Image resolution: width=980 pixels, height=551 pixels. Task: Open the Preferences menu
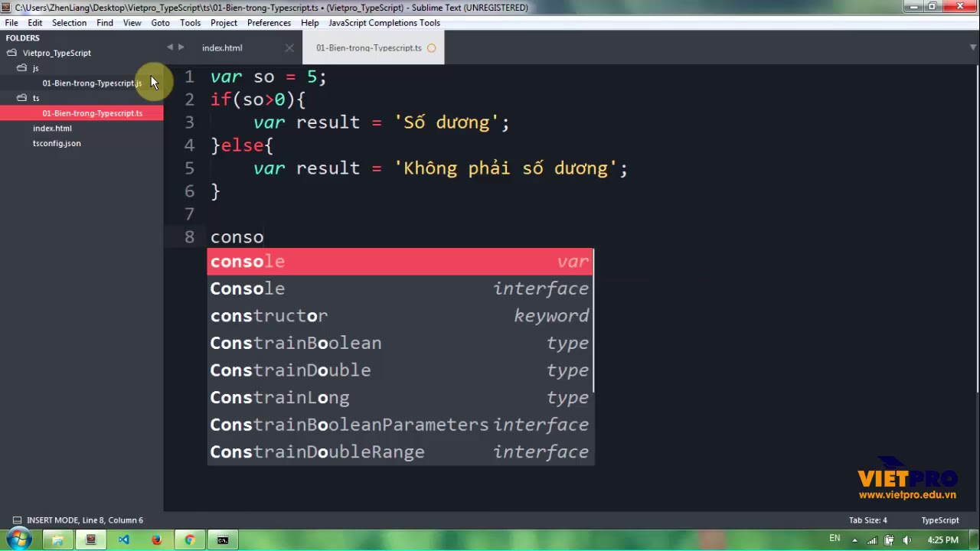[x=269, y=23]
